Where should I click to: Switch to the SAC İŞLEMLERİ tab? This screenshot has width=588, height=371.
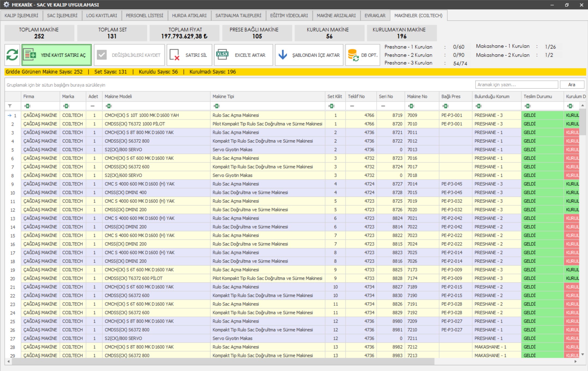tap(62, 16)
